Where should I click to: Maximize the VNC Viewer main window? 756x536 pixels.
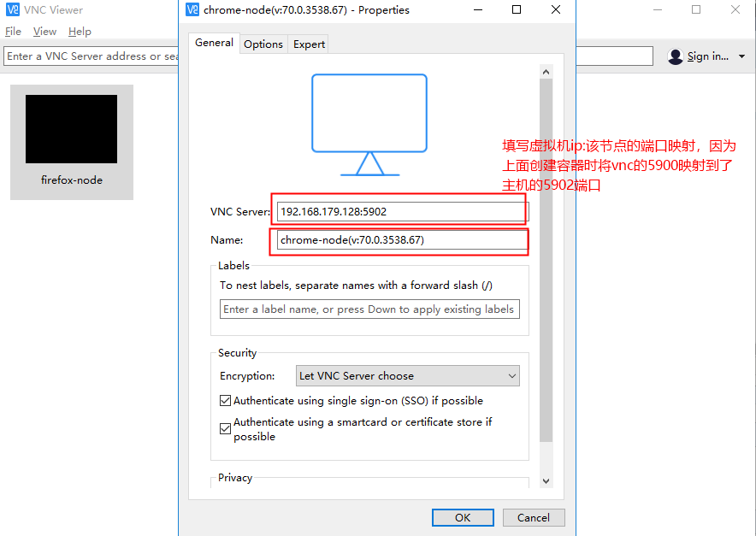pos(696,9)
